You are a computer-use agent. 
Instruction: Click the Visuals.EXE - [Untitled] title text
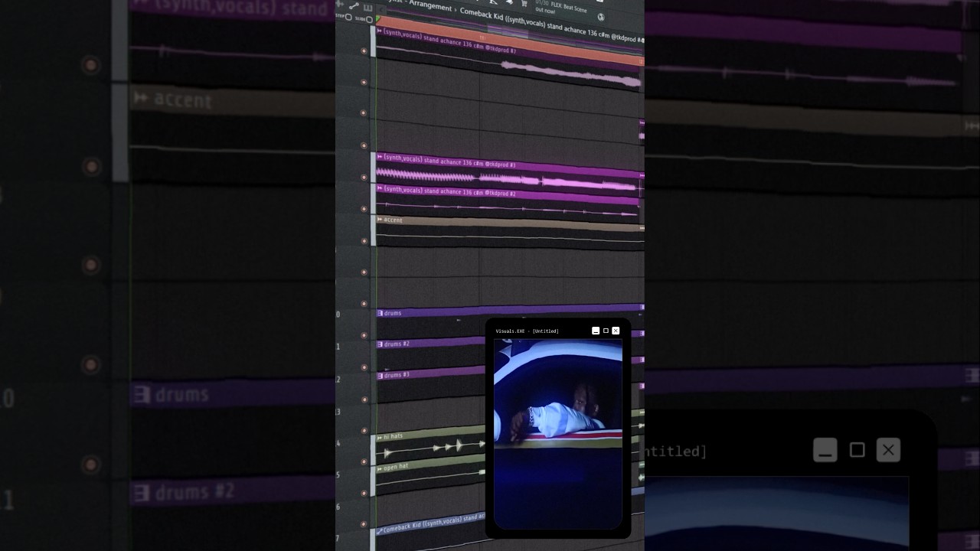[527, 331]
